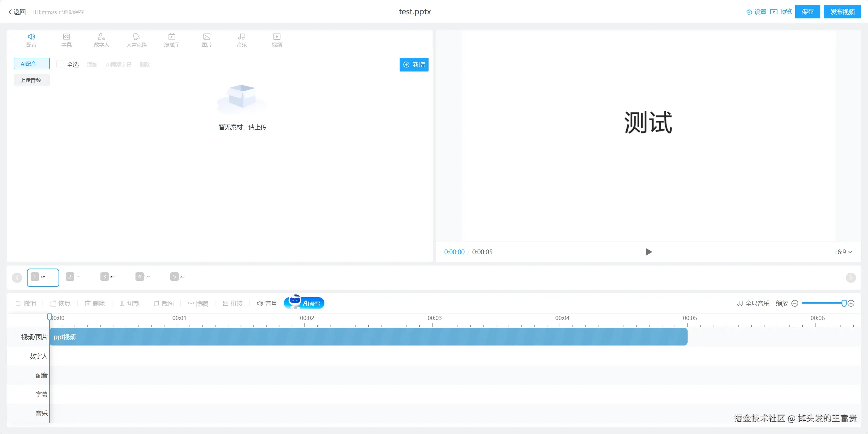Click the 新增 add button
The width and height of the screenshot is (868, 434).
click(x=414, y=65)
